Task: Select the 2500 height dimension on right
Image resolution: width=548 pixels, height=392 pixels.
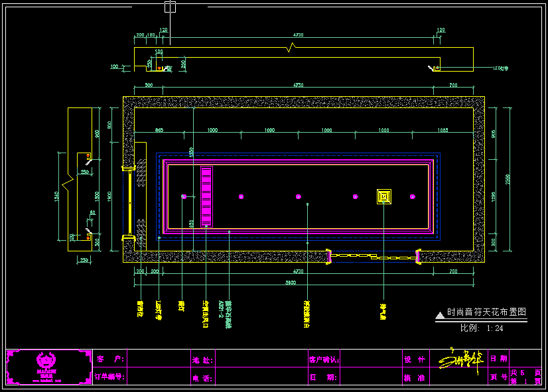Action: [508, 179]
